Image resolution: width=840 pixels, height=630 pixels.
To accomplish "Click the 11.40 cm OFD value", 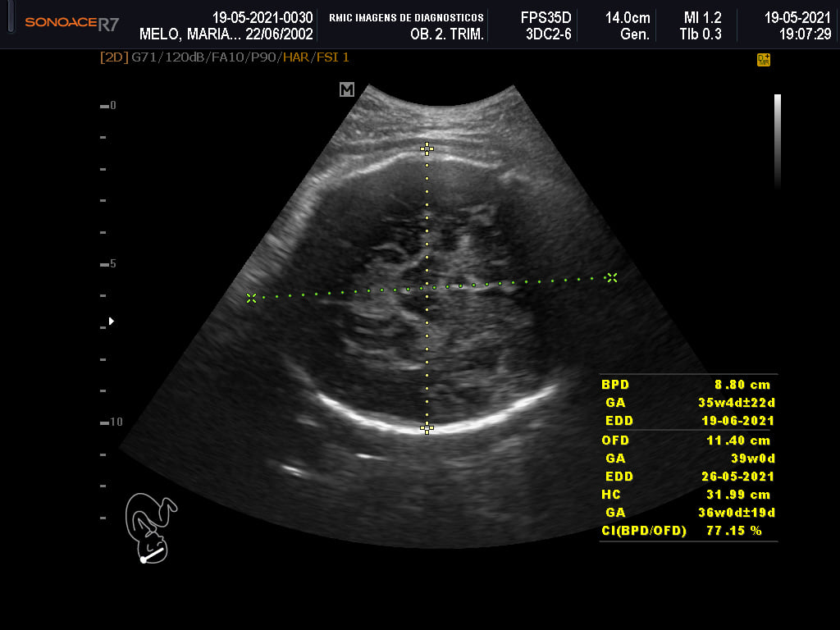I will [738, 441].
